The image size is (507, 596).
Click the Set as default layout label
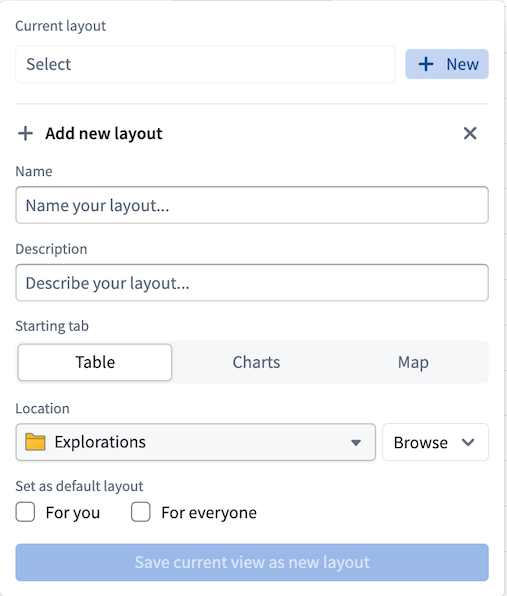click(x=79, y=486)
